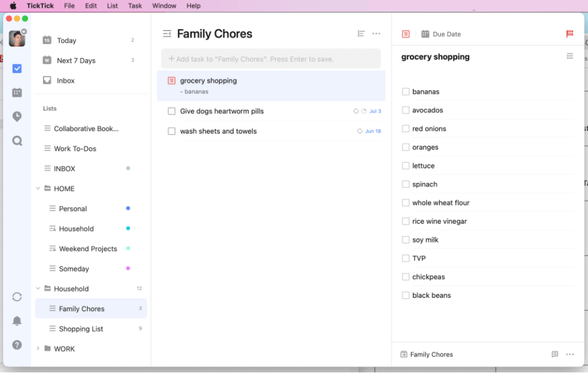This screenshot has width=588, height=373.
Task: Open the List menu
Action: pyautogui.click(x=112, y=6)
